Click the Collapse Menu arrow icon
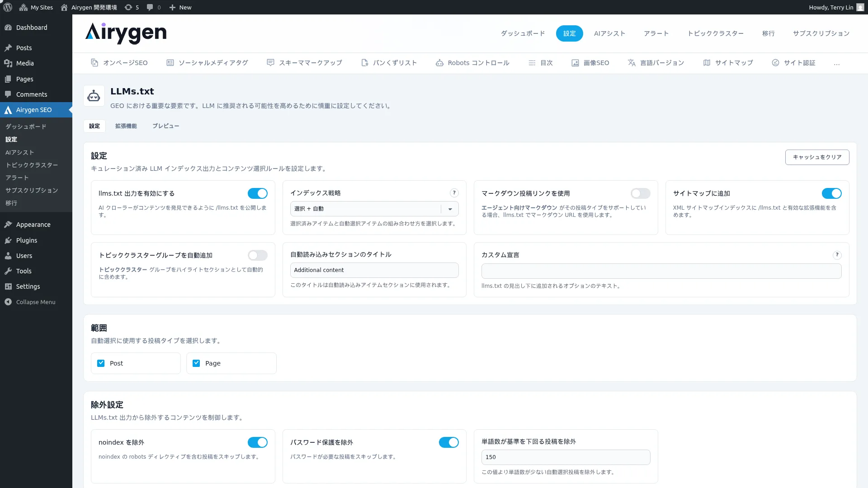 [x=8, y=302]
